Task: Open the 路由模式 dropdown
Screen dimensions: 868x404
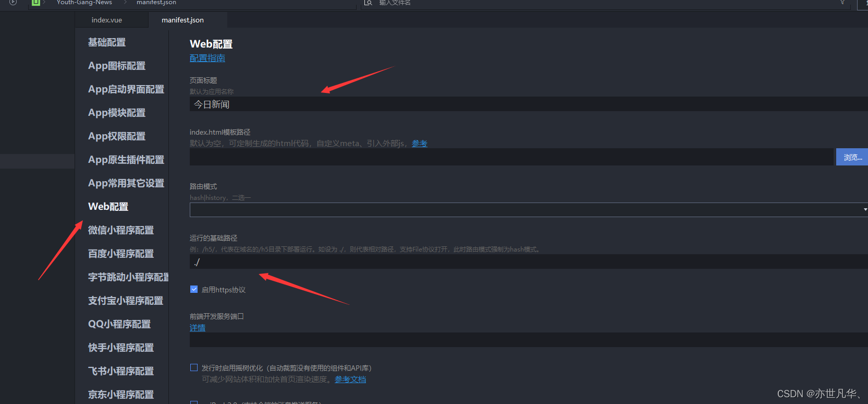Action: [529, 210]
